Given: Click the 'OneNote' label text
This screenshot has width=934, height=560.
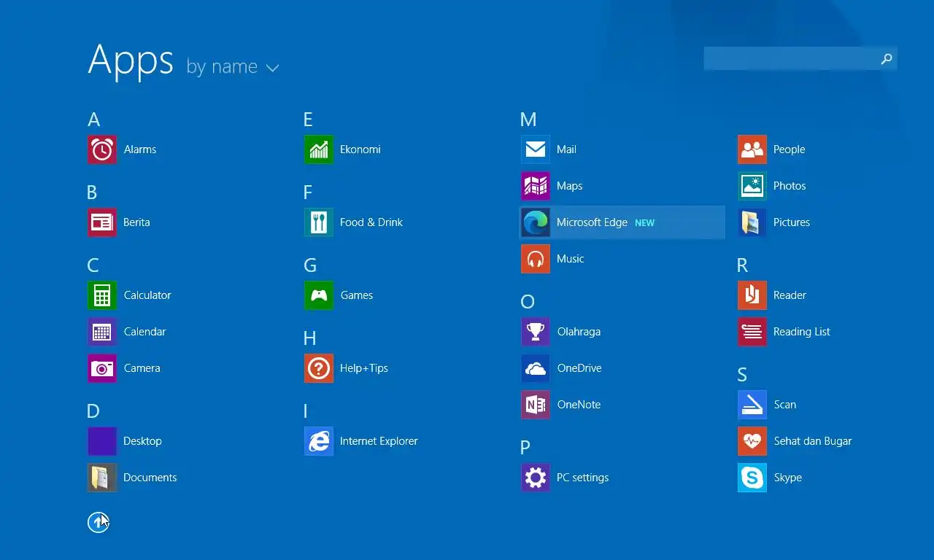Looking at the screenshot, I should click(579, 405).
